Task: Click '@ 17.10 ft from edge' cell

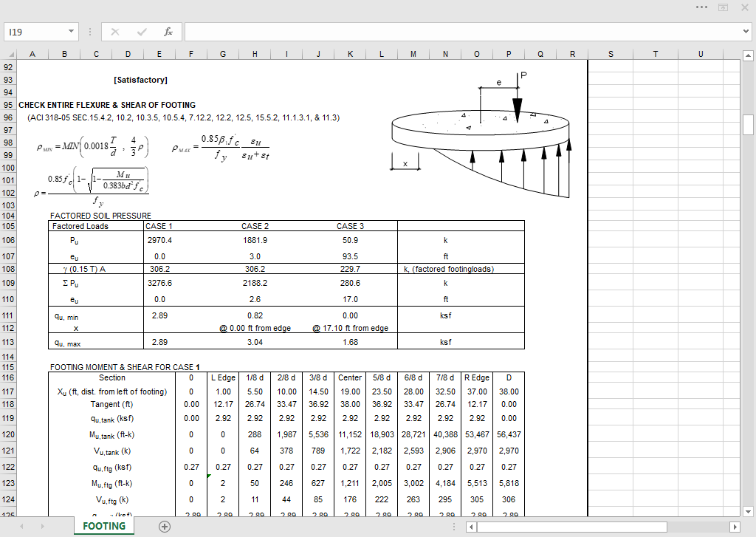Action: [x=350, y=328]
